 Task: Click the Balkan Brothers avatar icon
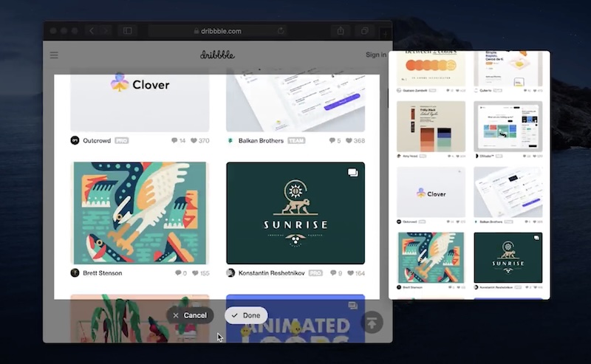pos(230,140)
